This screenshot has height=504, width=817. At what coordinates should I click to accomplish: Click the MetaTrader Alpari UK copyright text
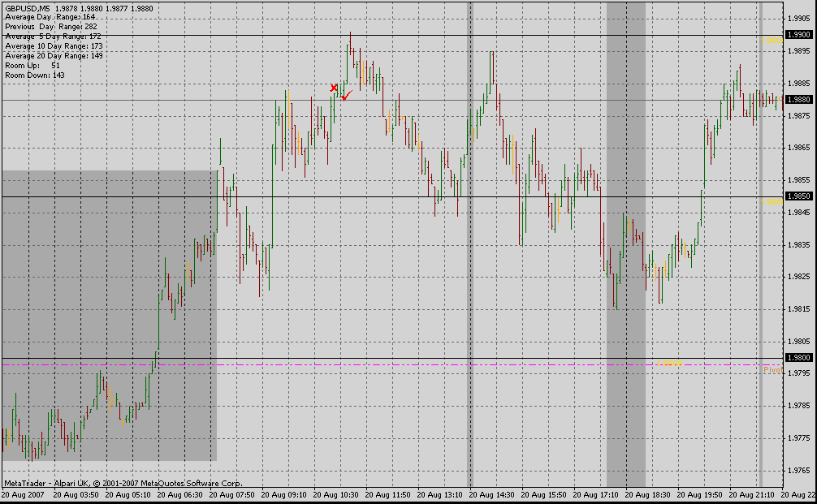click(x=123, y=483)
